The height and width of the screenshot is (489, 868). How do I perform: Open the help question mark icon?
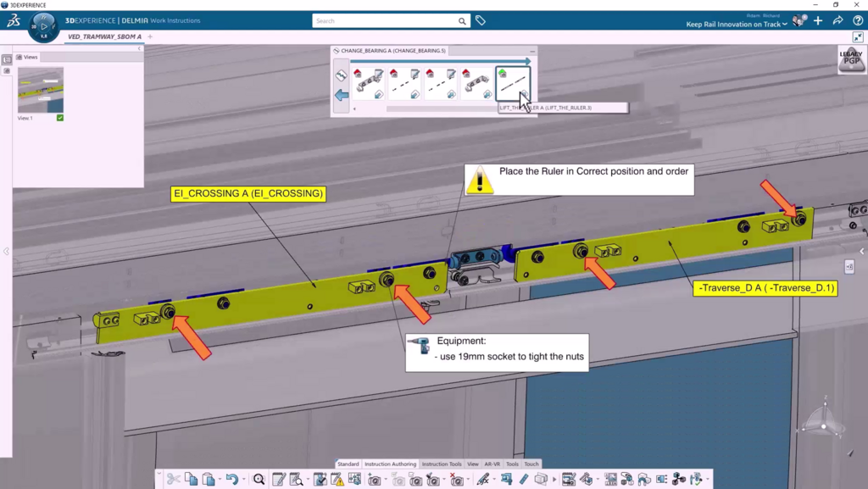[x=857, y=20]
